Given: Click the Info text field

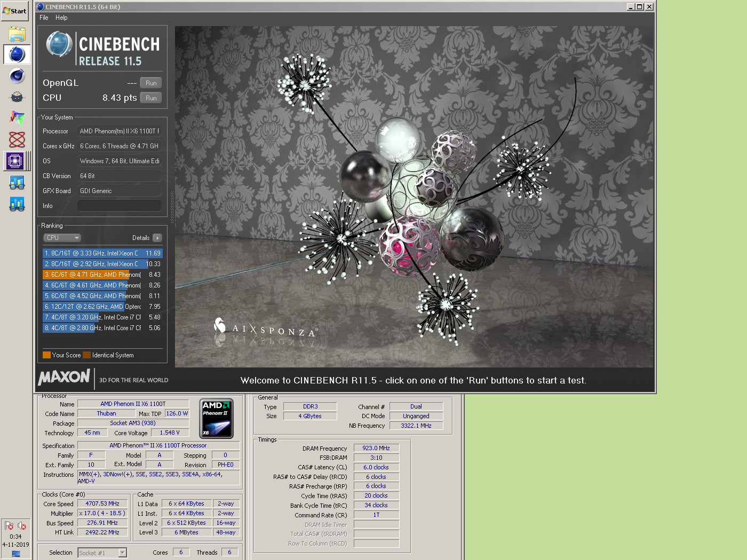Looking at the screenshot, I should (x=120, y=206).
